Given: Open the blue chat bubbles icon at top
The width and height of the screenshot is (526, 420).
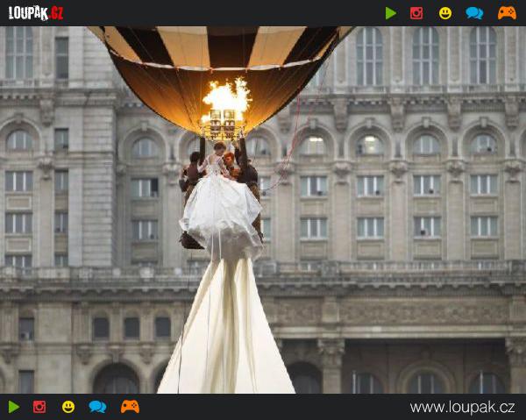Looking at the screenshot, I should click(x=474, y=13).
